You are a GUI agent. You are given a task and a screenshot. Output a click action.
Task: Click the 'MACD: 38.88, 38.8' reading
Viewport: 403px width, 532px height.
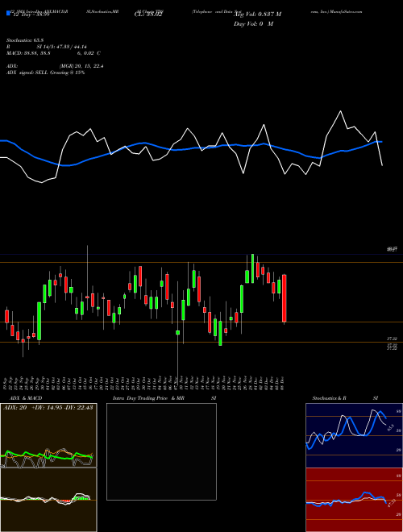pos(29,53)
